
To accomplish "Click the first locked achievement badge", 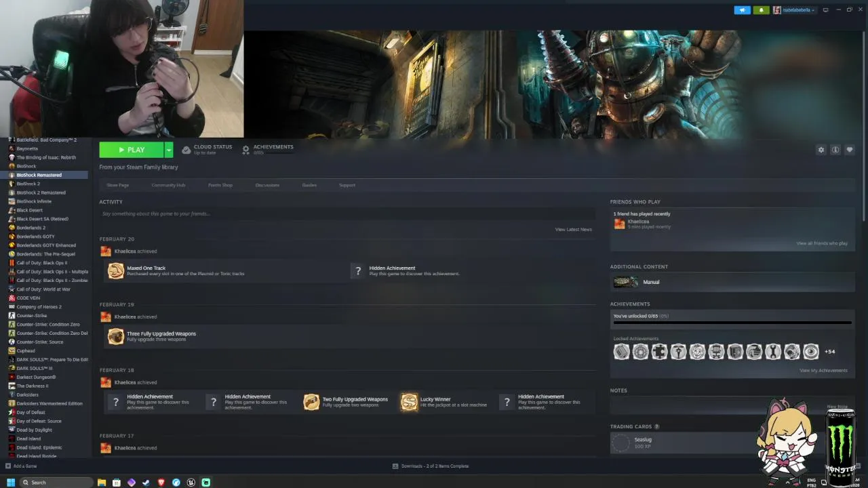I will 622,352.
